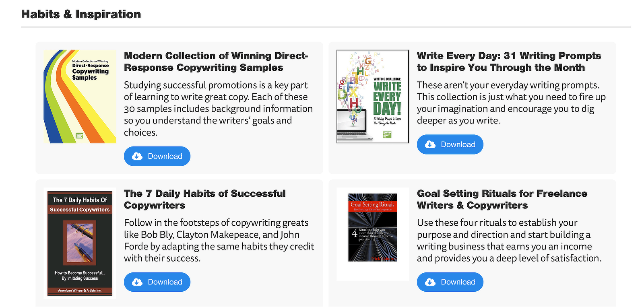Image resolution: width=644 pixels, height=307 pixels.
Task: Click the Habits & Inspiration section heading
Action: click(x=81, y=14)
